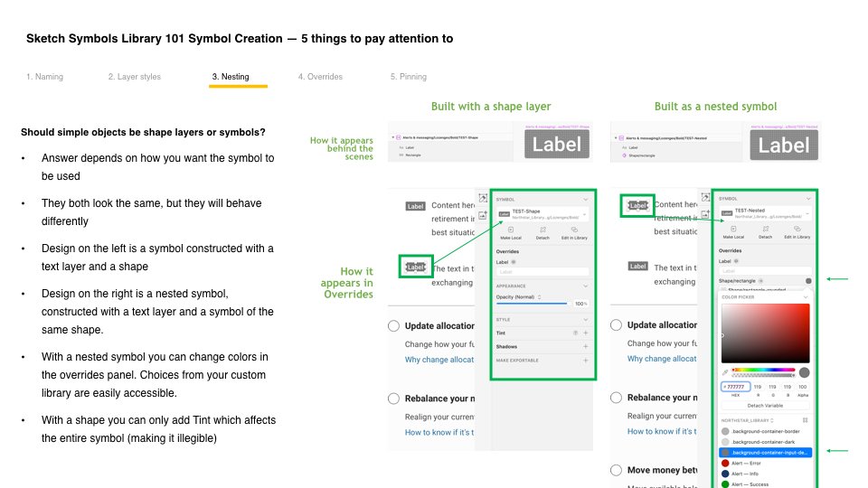
Task: Click How to know link in right mockup
Action: coord(662,431)
